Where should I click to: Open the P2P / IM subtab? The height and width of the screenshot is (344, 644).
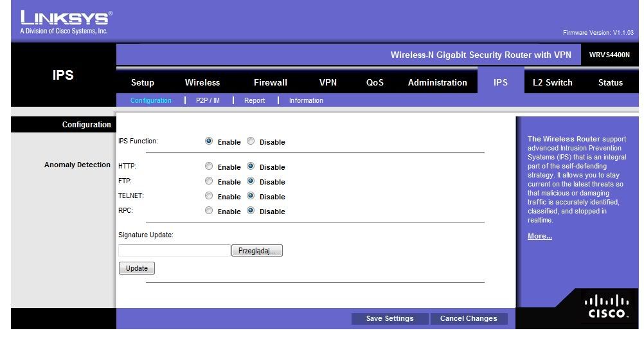208,100
